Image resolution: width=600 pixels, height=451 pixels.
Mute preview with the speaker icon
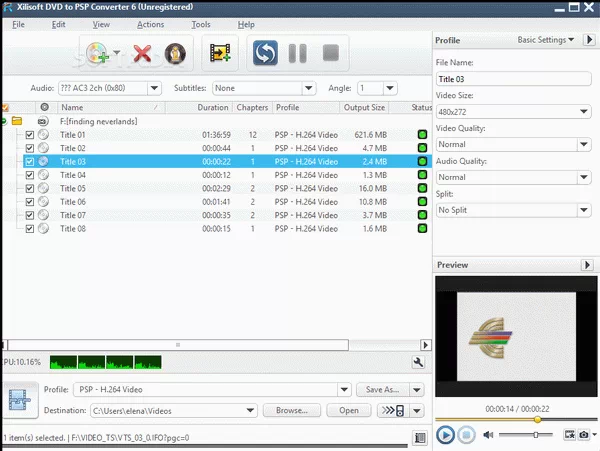tap(489, 435)
